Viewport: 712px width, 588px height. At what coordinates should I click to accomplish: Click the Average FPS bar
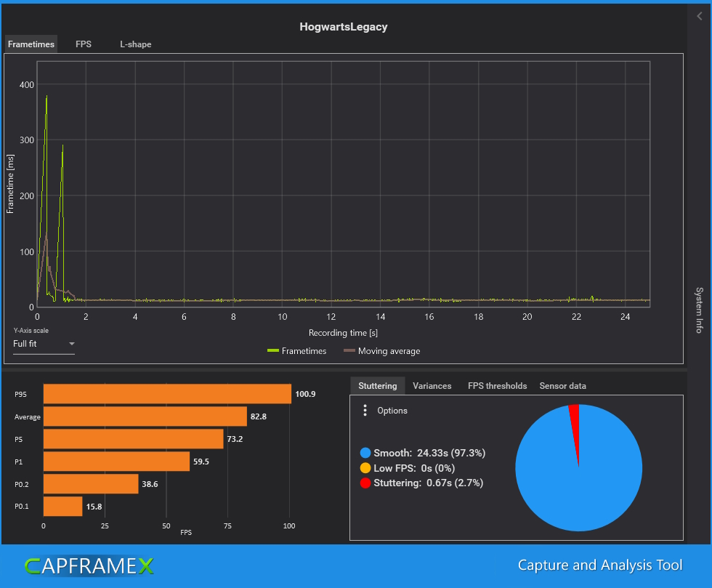click(x=145, y=416)
